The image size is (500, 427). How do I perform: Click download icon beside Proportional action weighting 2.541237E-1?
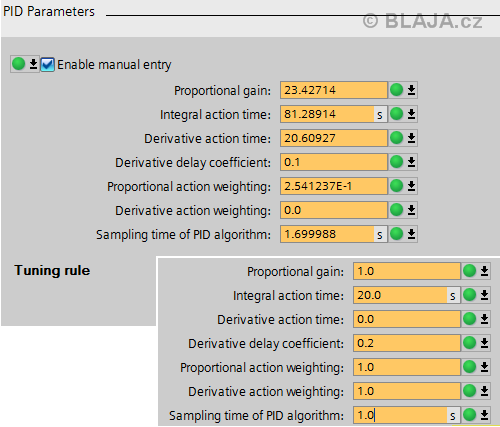pos(411,186)
